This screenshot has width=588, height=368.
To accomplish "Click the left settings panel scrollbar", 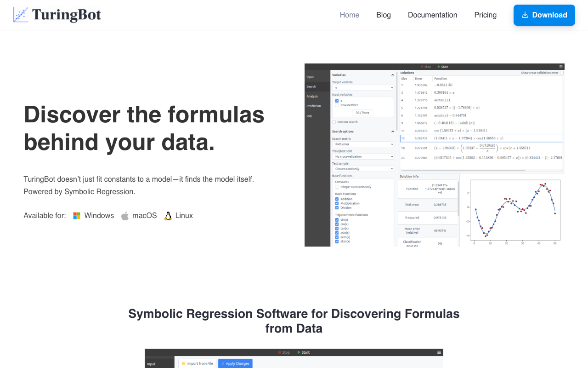I will (396, 100).
